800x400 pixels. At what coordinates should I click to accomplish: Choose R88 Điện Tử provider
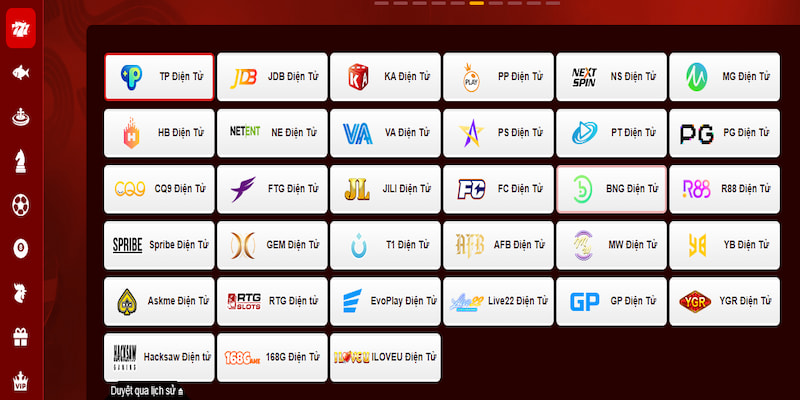724,189
